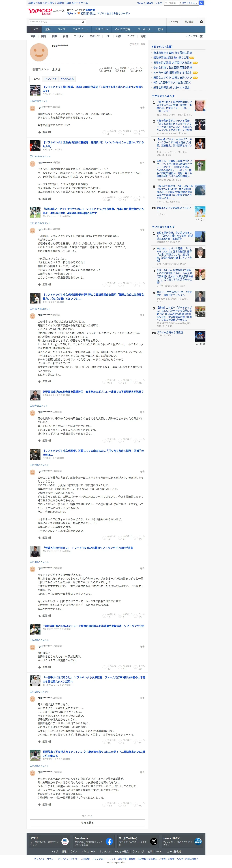Click the orange shopping cart coupon icon

coord(79,14)
